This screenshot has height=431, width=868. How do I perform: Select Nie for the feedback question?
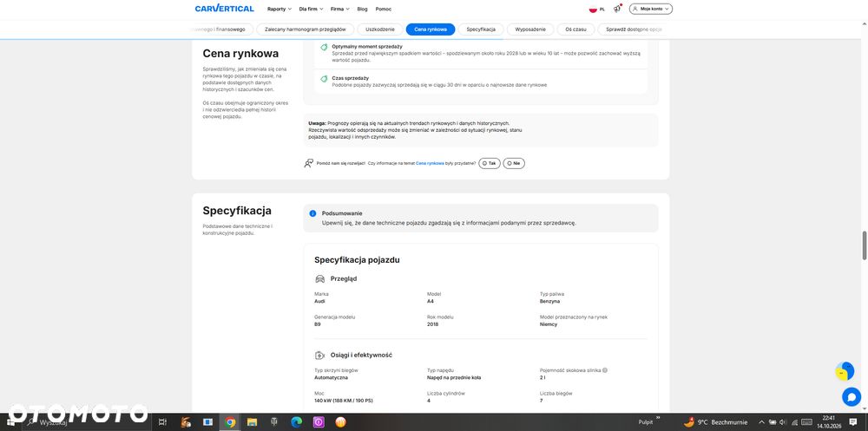(514, 163)
